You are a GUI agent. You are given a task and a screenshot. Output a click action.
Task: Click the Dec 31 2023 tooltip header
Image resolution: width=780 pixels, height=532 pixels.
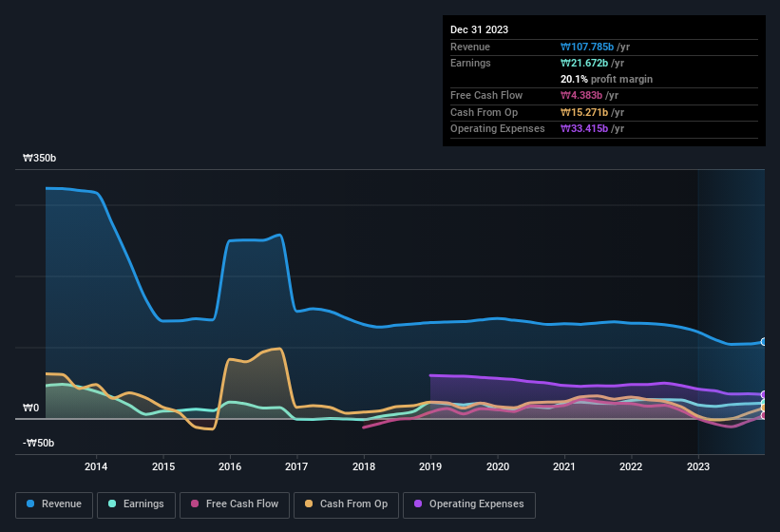pyautogui.click(x=479, y=29)
